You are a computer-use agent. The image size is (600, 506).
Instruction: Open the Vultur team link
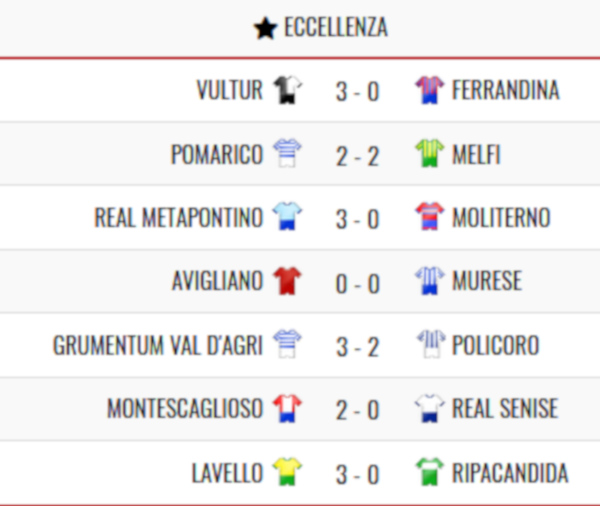click(x=230, y=90)
